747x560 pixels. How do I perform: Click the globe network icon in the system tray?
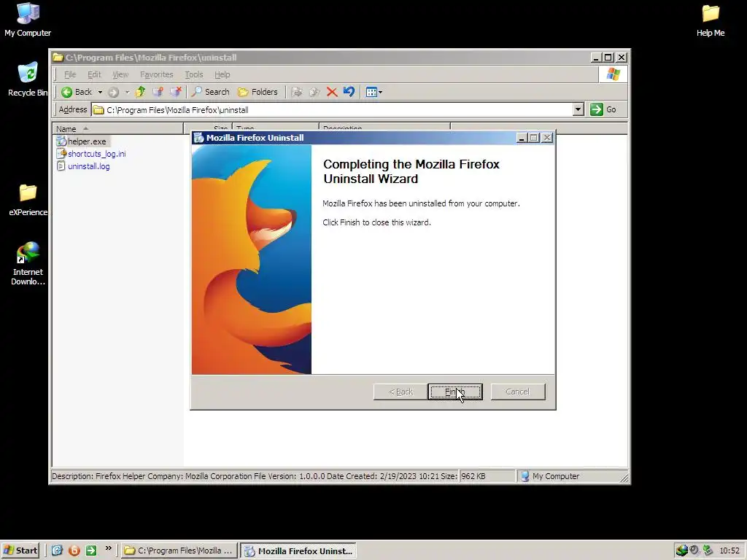point(682,551)
